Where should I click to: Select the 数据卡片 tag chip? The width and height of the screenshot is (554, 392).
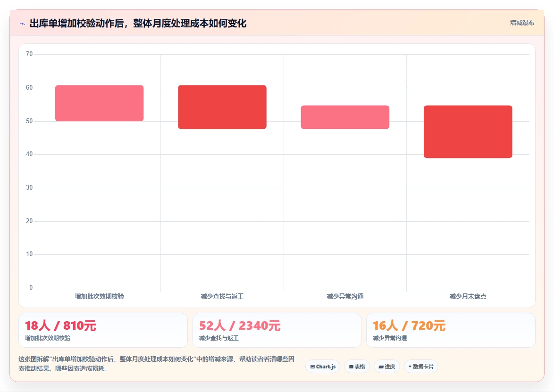tap(421, 367)
